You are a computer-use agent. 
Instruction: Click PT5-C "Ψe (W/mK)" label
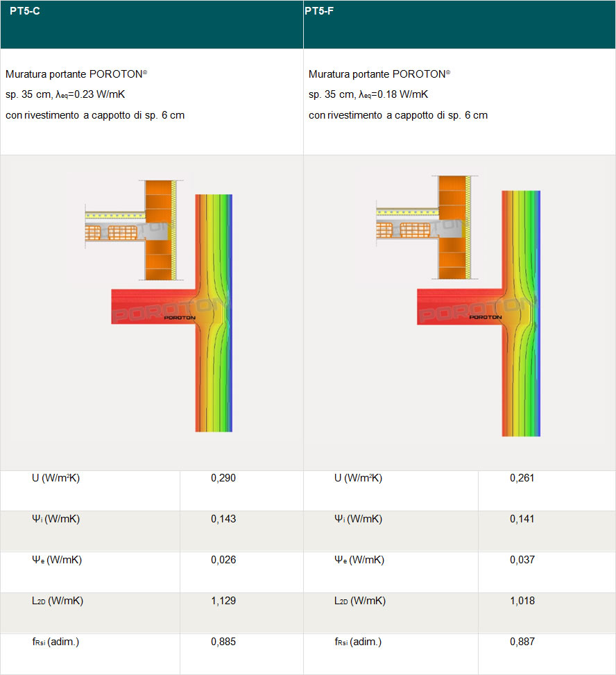pos(57,560)
